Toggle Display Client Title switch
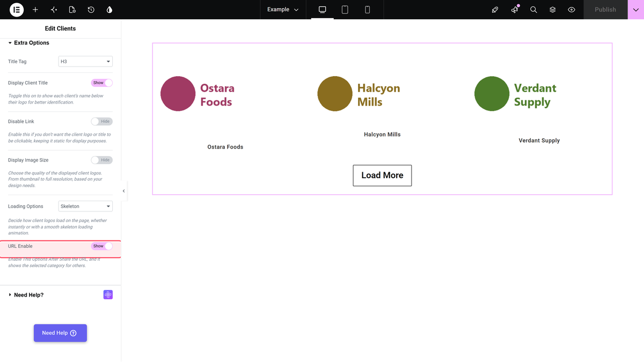 pyautogui.click(x=102, y=83)
